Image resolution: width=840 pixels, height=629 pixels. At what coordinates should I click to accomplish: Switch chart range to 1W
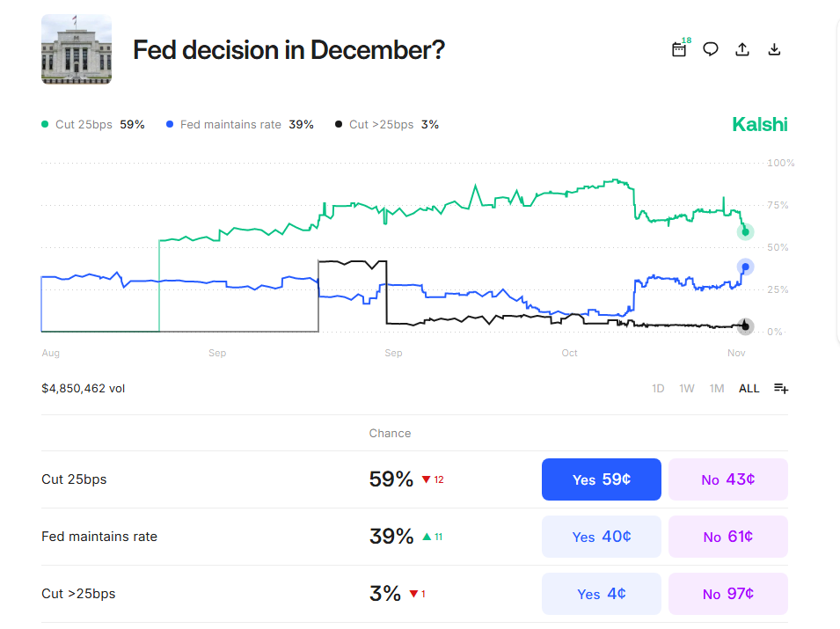pos(687,388)
